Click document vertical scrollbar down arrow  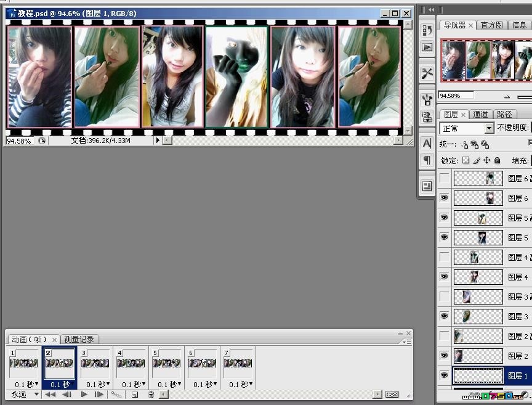(x=408, y=131)
